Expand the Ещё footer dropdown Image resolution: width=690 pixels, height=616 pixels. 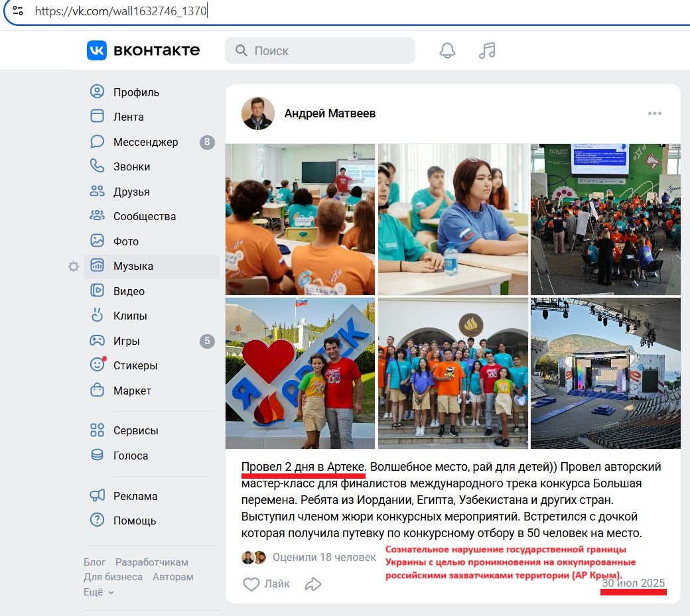(99, 592)
